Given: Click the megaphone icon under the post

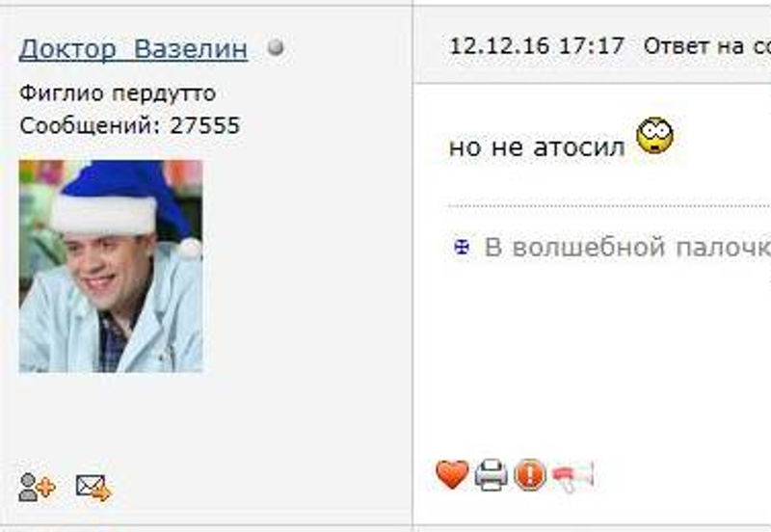Looking at the screenshot, I should (x=572, y=476).
